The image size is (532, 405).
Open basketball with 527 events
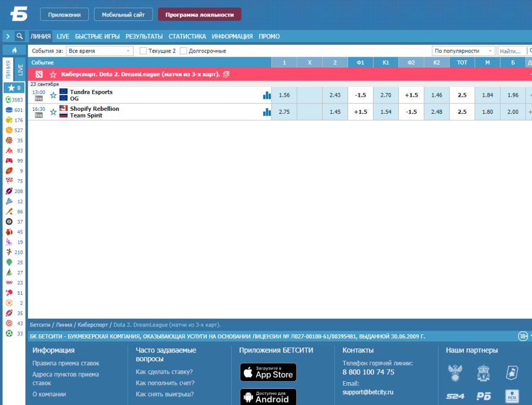pos(14,130)
